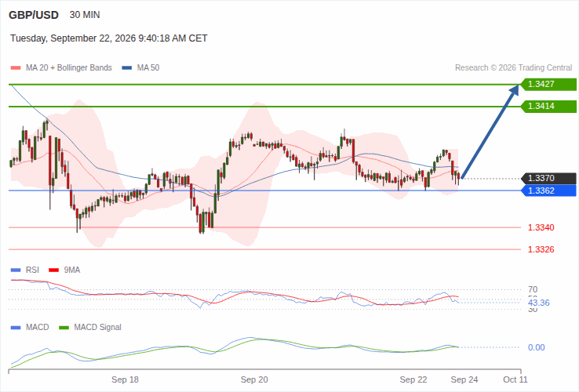Click the 1.3326 support level label
This screenshot has width=579, height=392.
[541, 249]
